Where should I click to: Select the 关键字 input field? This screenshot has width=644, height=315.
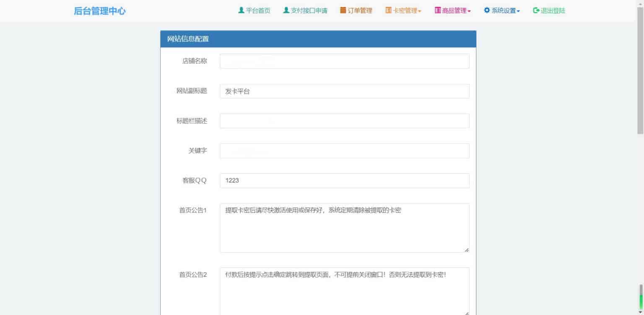[345, 151]
